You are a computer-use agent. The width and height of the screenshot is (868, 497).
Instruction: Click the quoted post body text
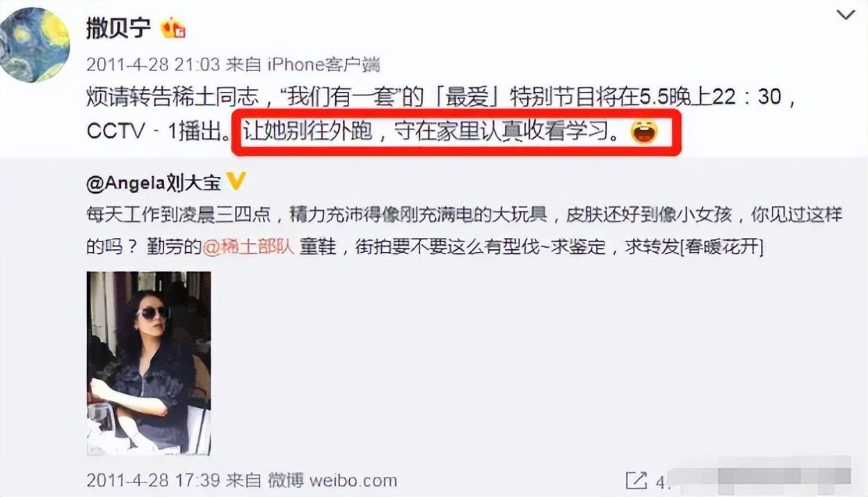(465, 230)
